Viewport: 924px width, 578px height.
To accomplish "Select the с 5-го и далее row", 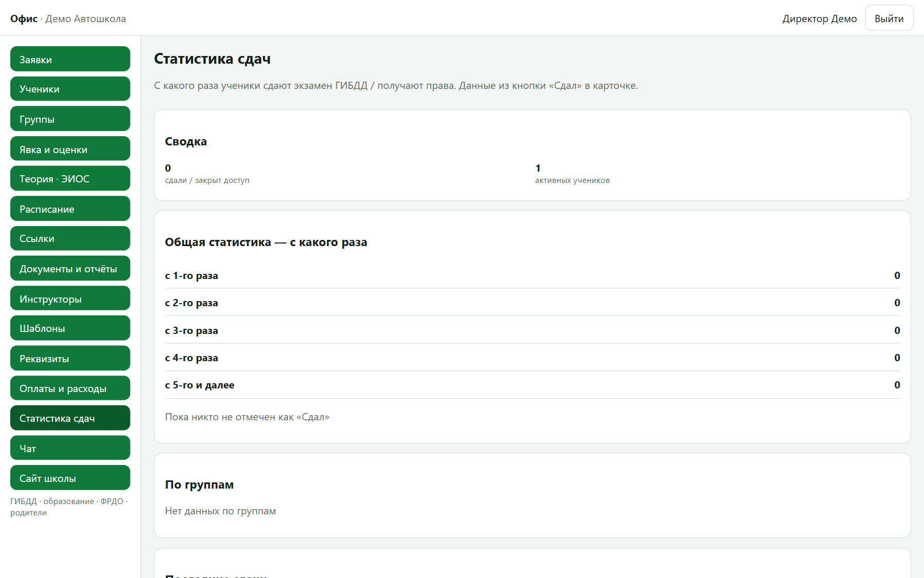I will coord(532,385).
